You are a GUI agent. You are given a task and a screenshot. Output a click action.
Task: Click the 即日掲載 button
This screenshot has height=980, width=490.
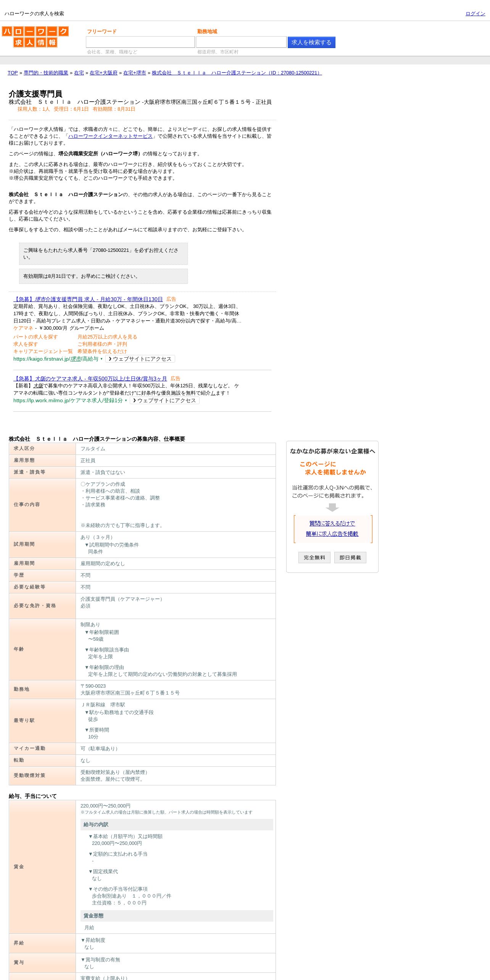point(350,558)
